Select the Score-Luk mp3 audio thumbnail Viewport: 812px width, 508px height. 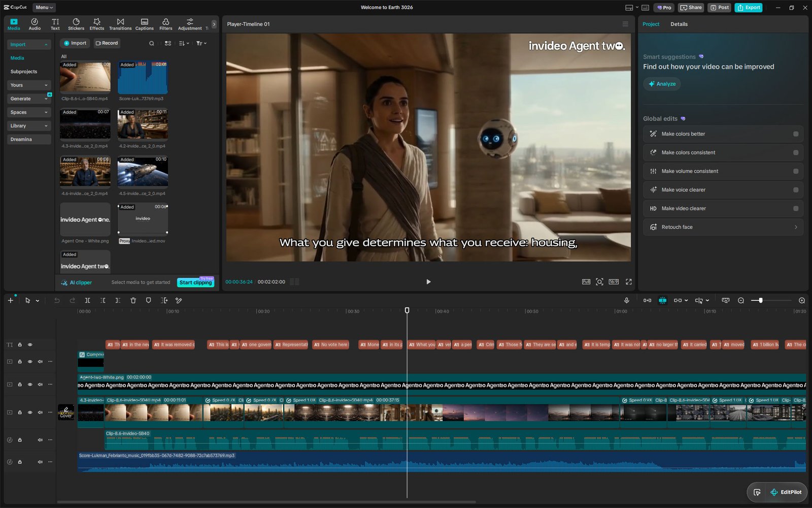pos(143,78)
